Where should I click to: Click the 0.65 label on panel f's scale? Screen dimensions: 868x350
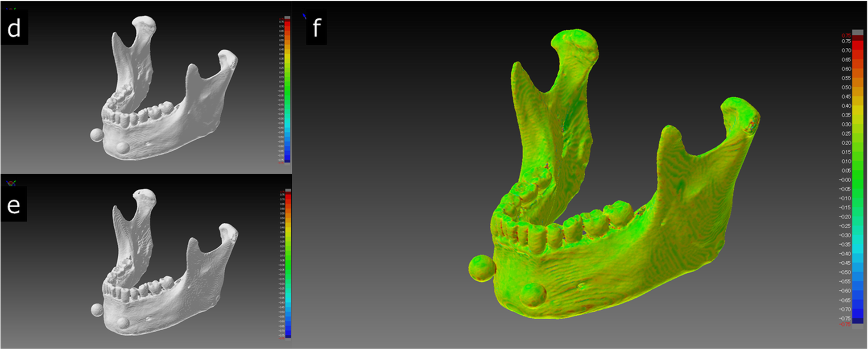coord(846,60)
